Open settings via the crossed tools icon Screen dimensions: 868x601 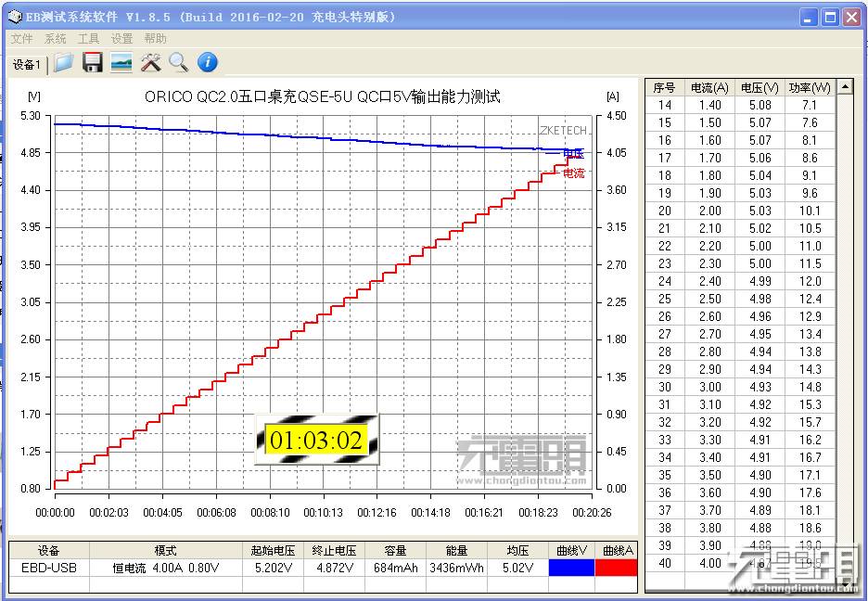pyautogui.click(x=150, y=62)
